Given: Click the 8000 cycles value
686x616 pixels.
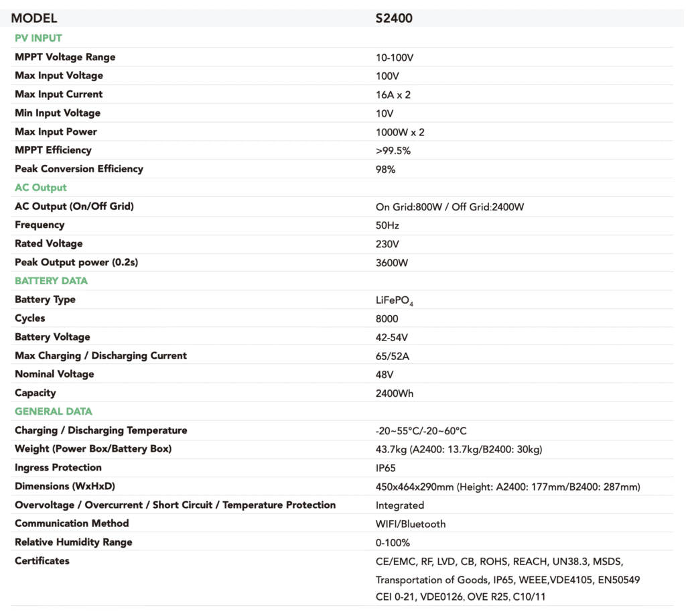Looking at the screenshot, I should 387,318.
